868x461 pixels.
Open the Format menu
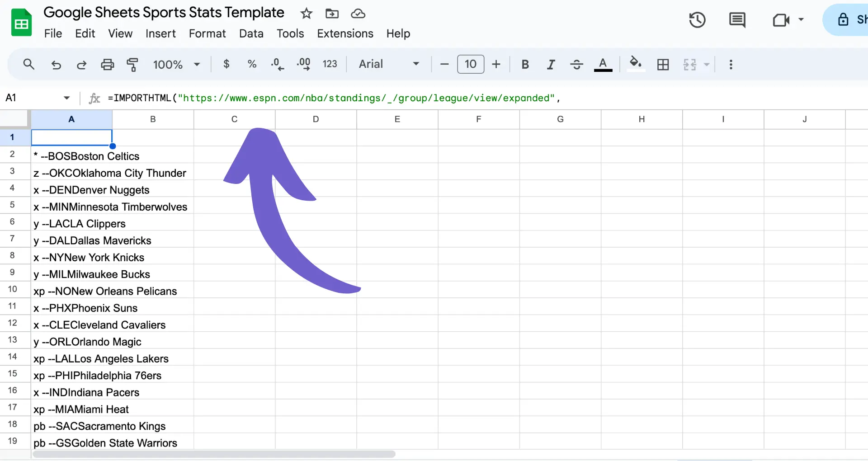pos(207,33)
